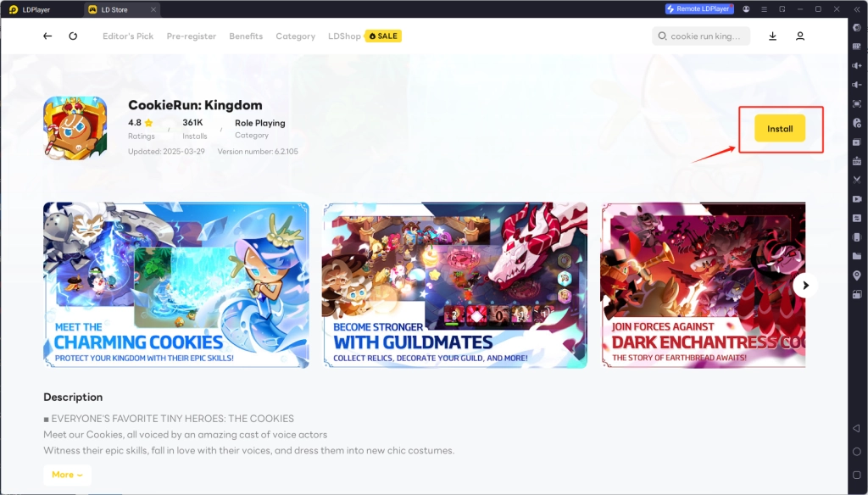Open the operation recorder icon
The image size is (868, 495).
(857, 123)
